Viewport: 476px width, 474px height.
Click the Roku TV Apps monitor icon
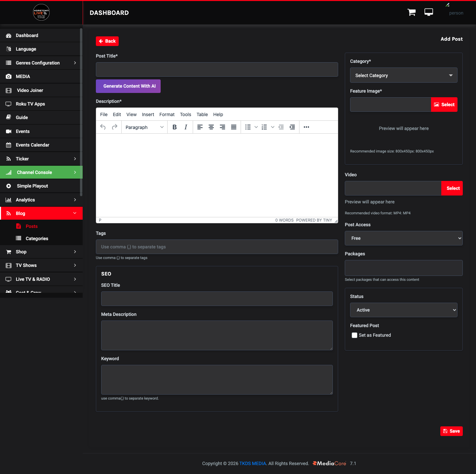(9, 104)
